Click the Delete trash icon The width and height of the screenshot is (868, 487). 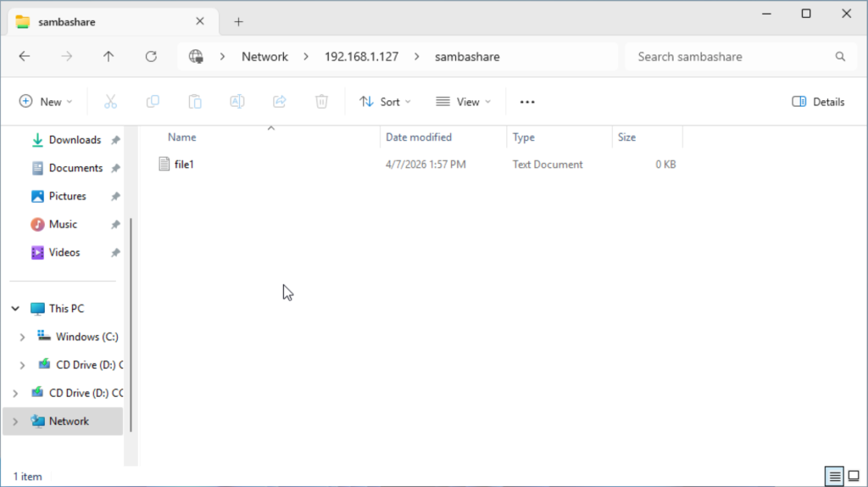pyautogui.click(x=321, y=102)
